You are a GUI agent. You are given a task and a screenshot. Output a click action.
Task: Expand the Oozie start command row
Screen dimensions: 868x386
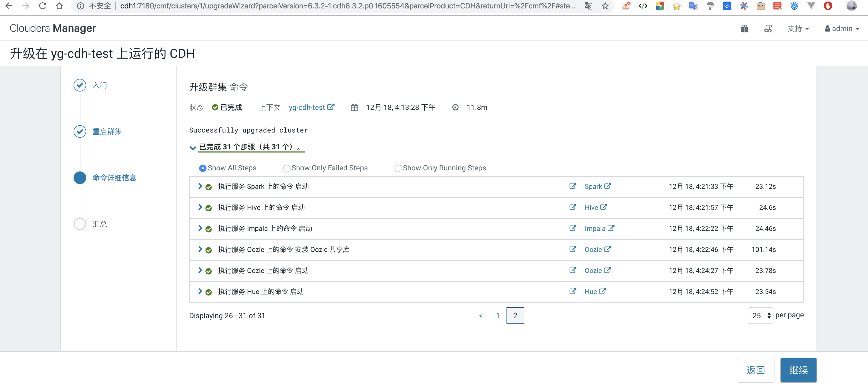[x=200, y=270]
